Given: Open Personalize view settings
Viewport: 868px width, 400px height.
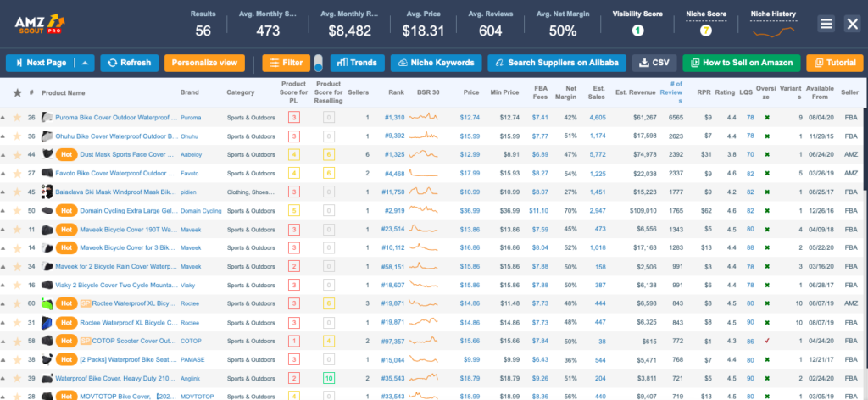Looking at the screenshot, I should pos(204,63).
